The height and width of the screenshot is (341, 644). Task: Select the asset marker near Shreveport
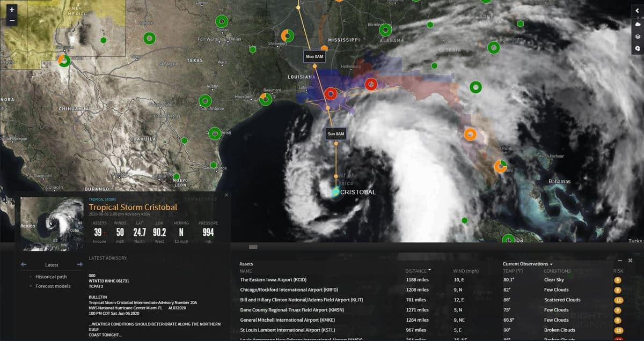tap(288, 35)
